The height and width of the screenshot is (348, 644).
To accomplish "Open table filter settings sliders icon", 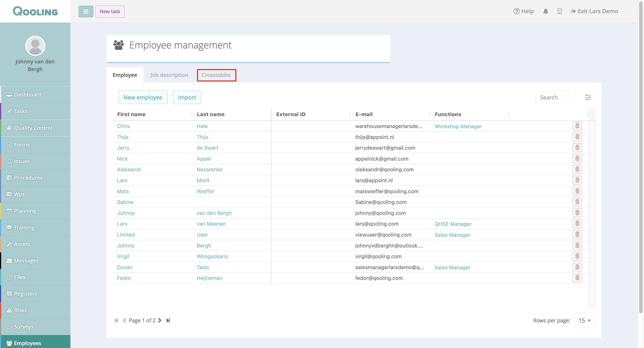I will pos(588,97).
